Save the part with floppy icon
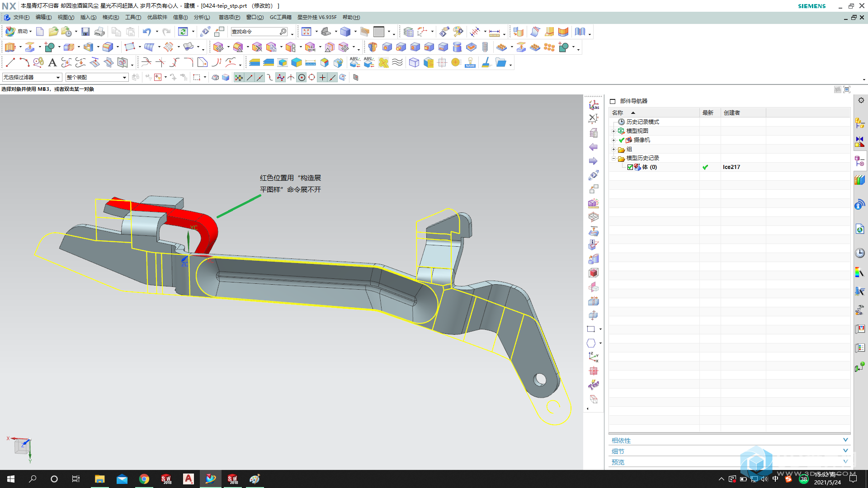Screen dimensions: 868x488 tap(85, 32)
